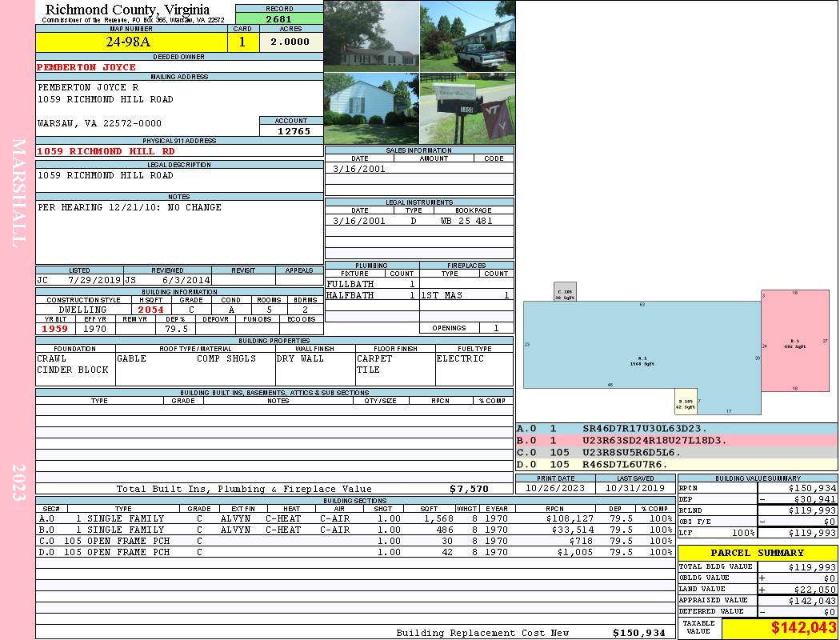Viewport: 840px width, 640px height.
Task: Select the year built 1959 field
Action: tap(54, 329)
